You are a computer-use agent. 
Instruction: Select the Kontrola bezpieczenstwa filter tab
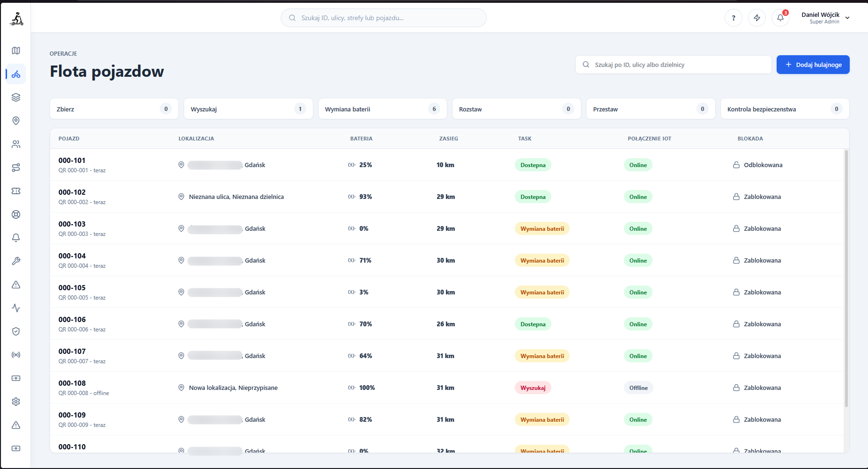(785, 109)
